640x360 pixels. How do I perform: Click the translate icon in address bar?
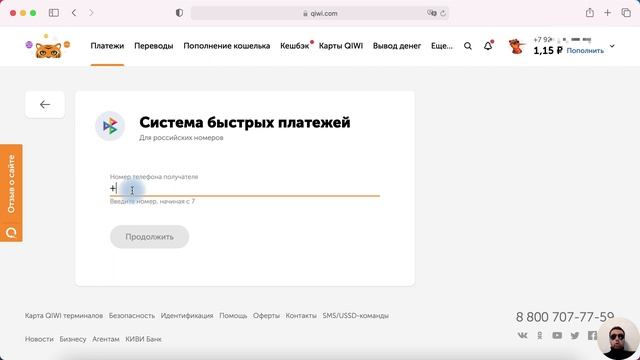click(431, 13)
